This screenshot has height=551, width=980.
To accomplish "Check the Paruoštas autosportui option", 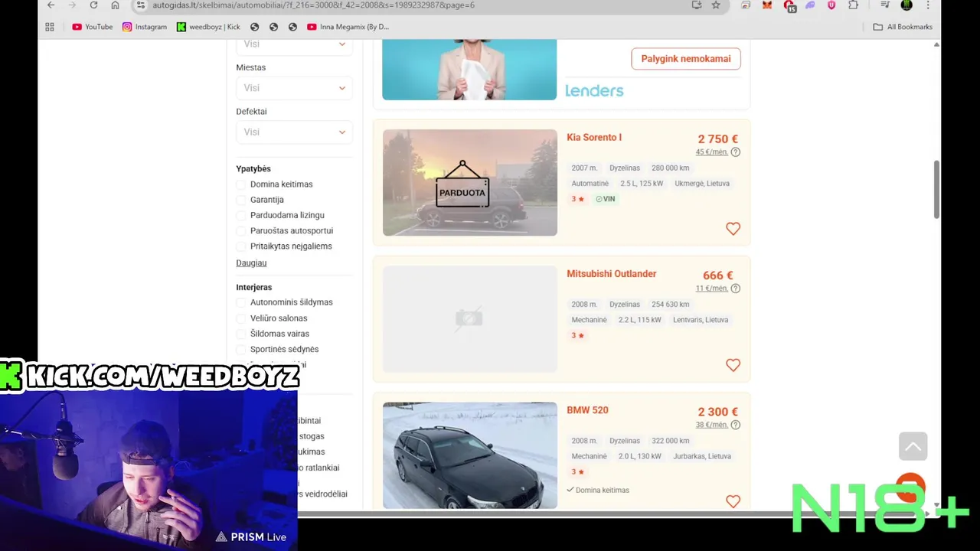I will [241, 230].
